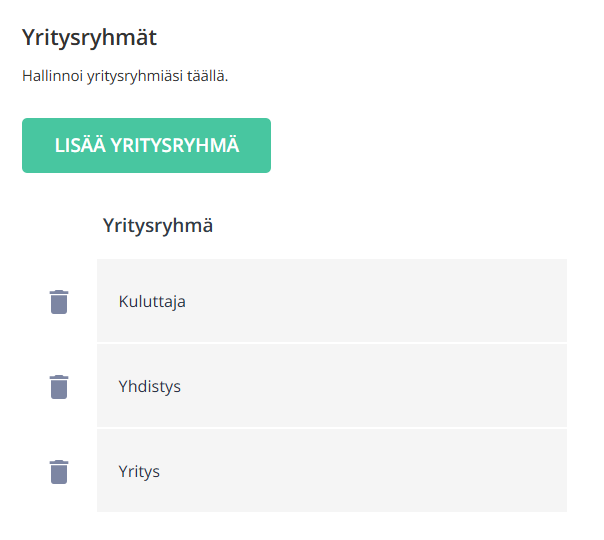Click the Yritysryhmät page heading
This screenshot has height=540, width=604.
pos(89,38)
